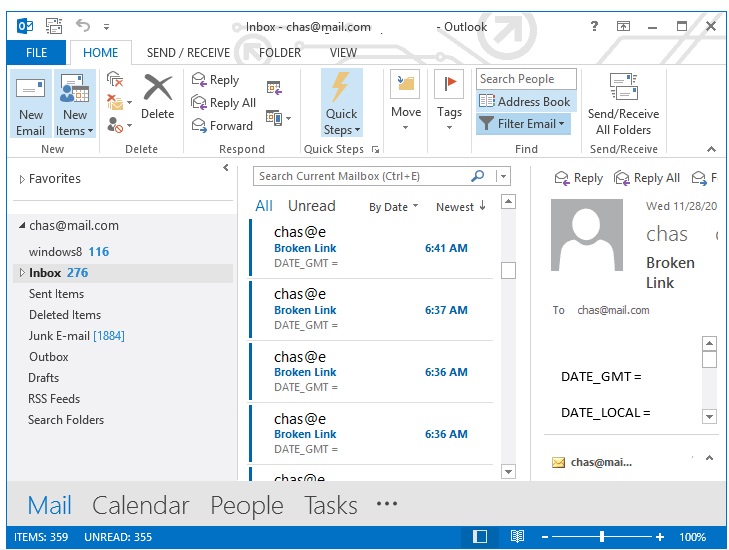Open the By Date arrangement dropdown
The height and width of the screenshot is (550, 729).
(393, 206)
